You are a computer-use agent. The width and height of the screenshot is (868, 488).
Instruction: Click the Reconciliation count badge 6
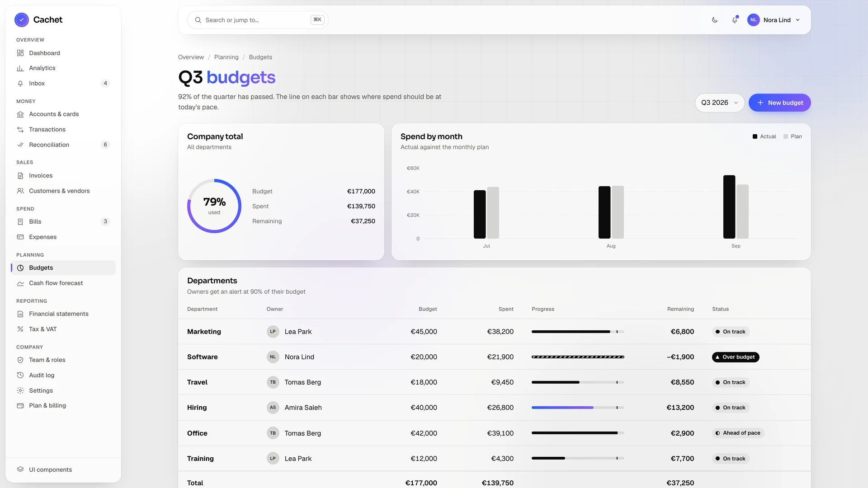105,145
